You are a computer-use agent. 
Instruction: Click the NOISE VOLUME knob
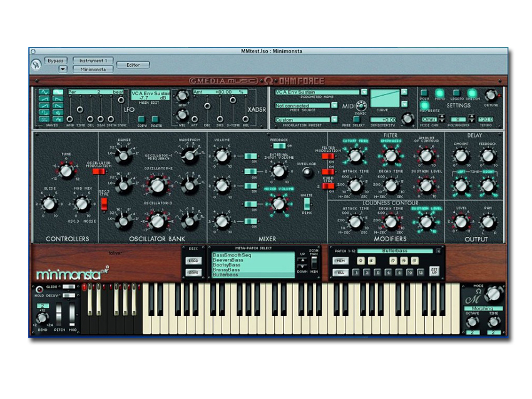279,204
